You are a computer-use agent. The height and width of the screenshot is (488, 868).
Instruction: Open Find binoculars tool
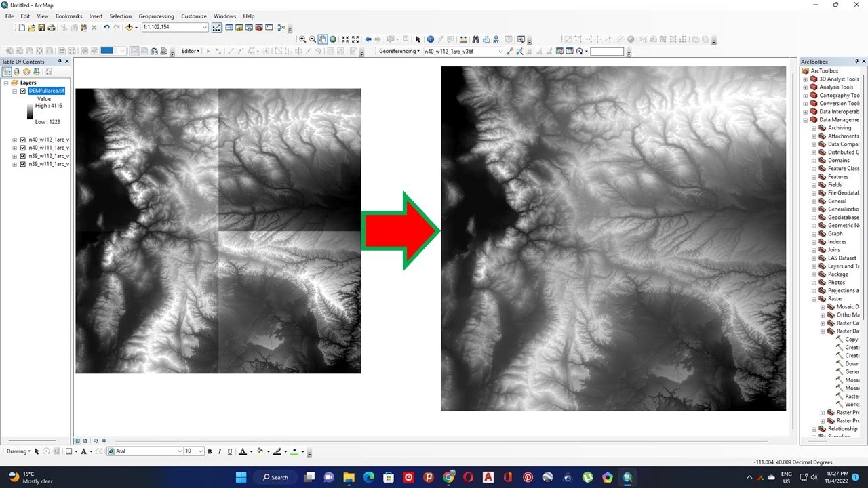(x=476, y=39)
